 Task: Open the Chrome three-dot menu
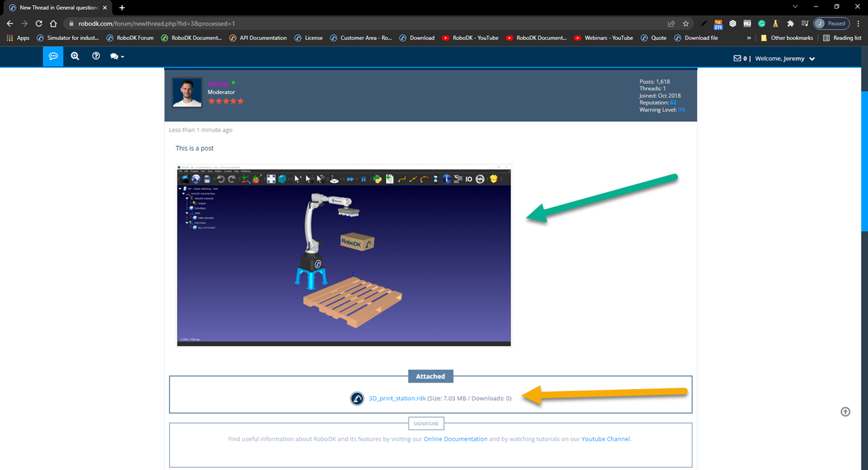point(858,23)
